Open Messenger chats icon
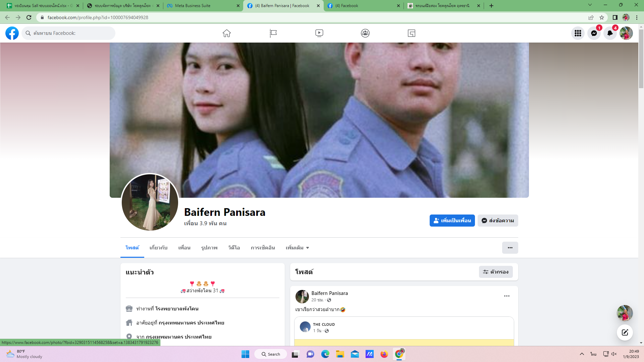 click(594, 33)
